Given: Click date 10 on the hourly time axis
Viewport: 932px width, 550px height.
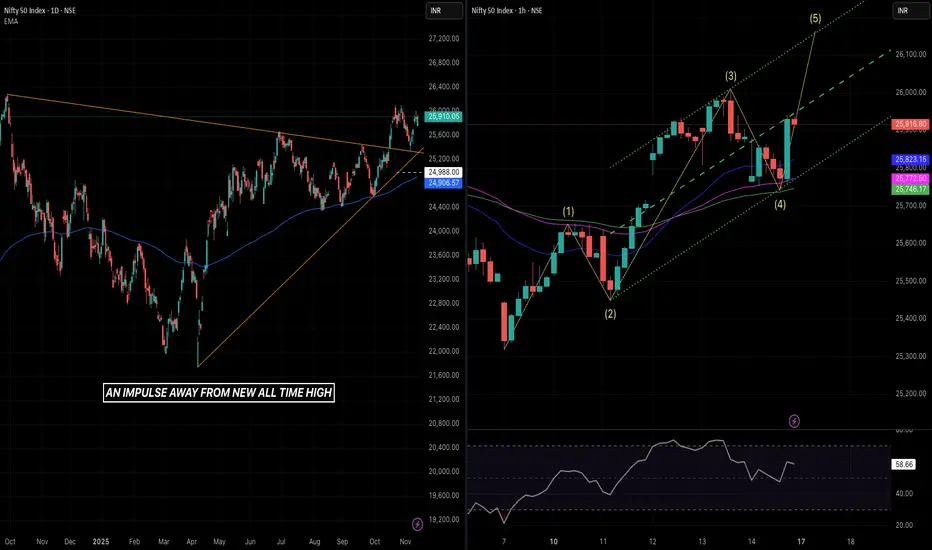Looking at the screenshot, I should [x=553, y=542].
